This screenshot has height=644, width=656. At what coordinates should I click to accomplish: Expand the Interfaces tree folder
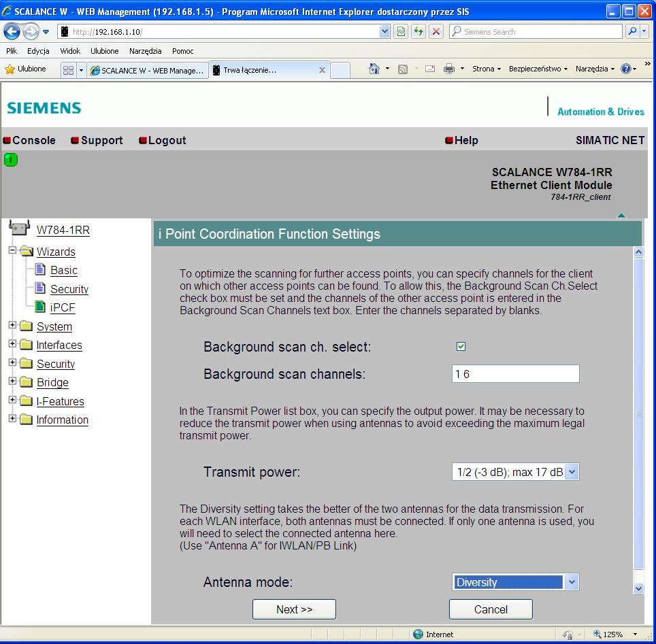pos(12,343)
